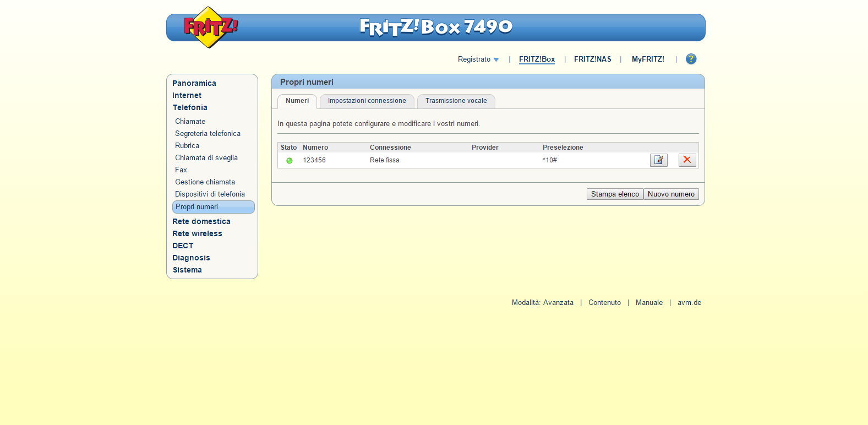Add a number with Nuovo numero button

[x=671, y=194]
